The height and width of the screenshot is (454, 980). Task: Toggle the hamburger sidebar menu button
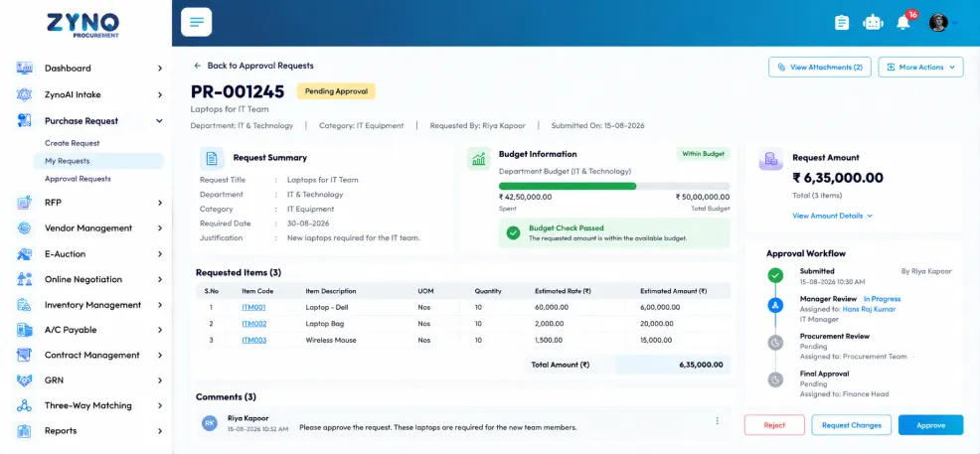196,23
